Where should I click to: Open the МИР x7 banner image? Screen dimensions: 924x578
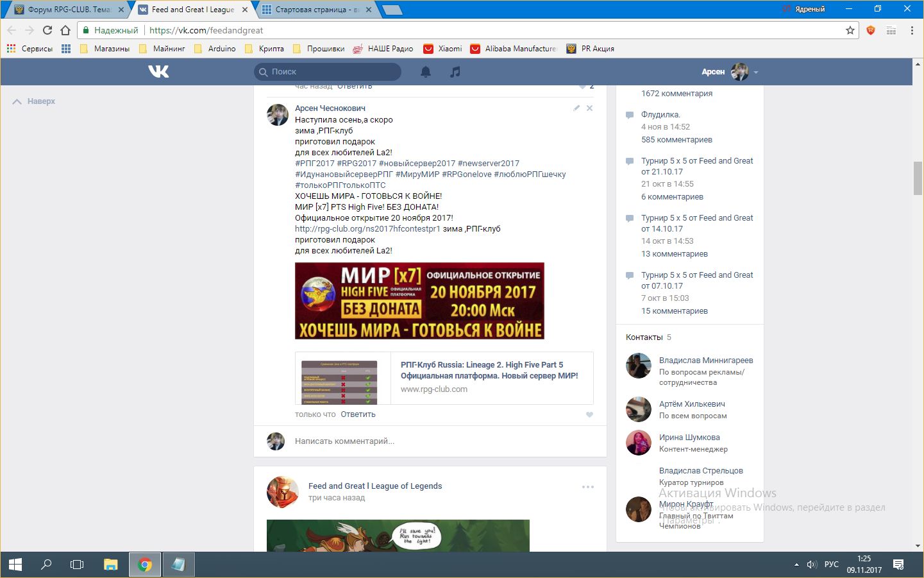419,301
